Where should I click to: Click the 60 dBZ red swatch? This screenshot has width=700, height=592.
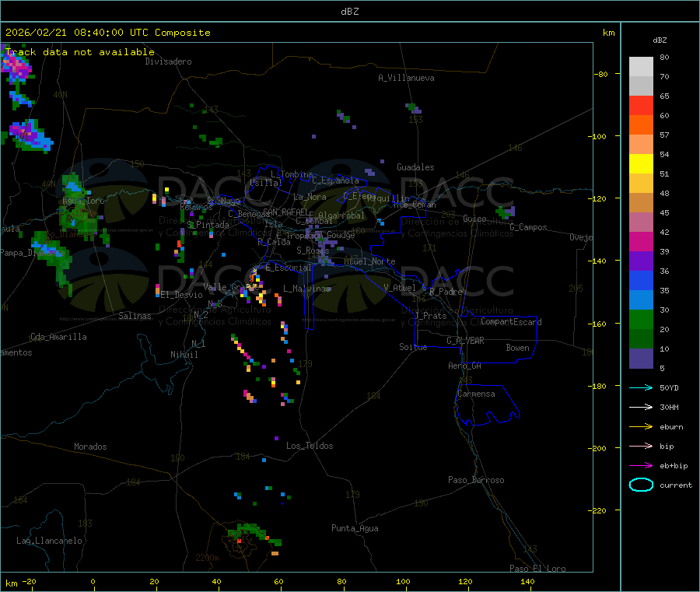click(x=641, y=105)
